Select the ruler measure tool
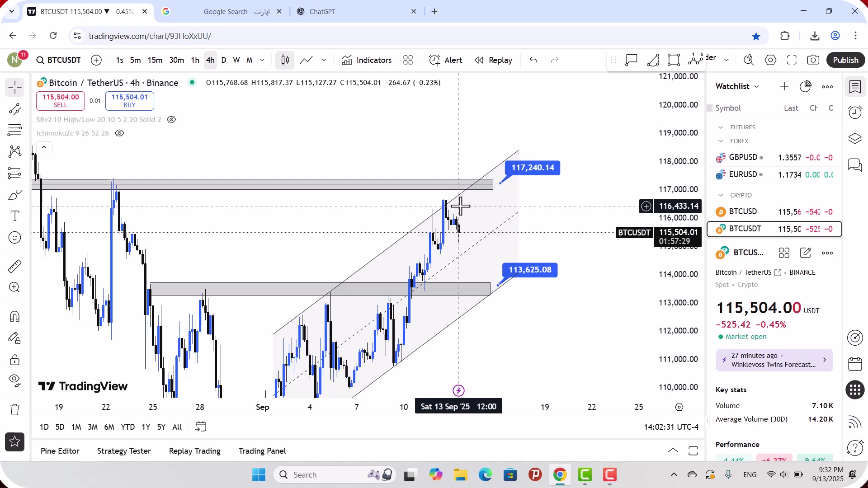The width and height of the screenshot is (868, 488). pos(15,266)
